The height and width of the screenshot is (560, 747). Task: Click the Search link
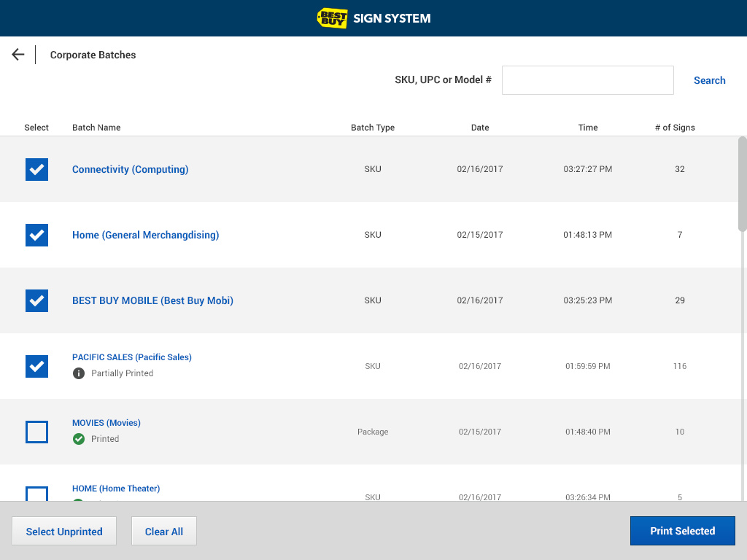pyautogui.click(x=709, y=80)
